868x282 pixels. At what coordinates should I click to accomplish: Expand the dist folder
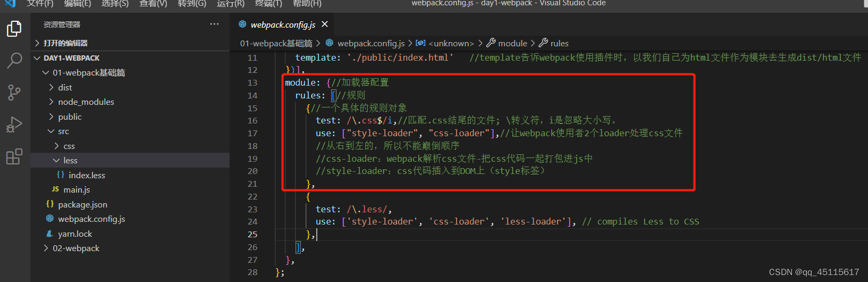pyautogui.click(x=130, y=87)
